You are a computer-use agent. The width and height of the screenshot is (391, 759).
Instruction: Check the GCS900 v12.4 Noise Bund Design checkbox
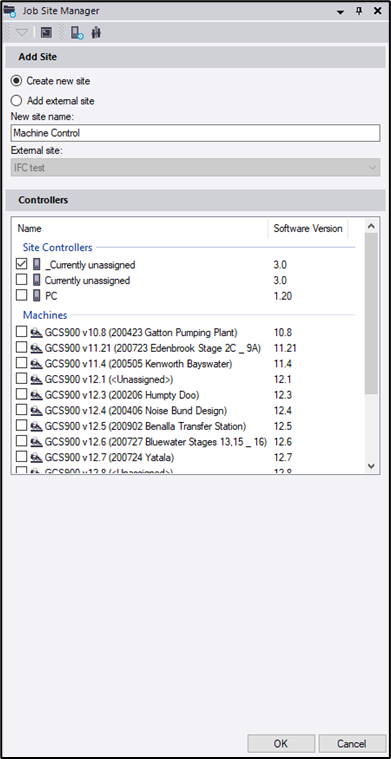(21, 410)
